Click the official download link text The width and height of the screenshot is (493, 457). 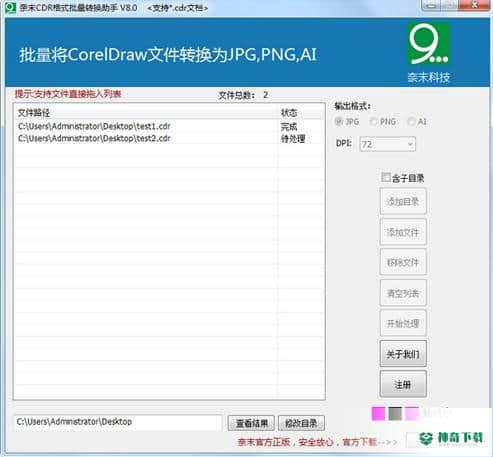pos(317,442)
